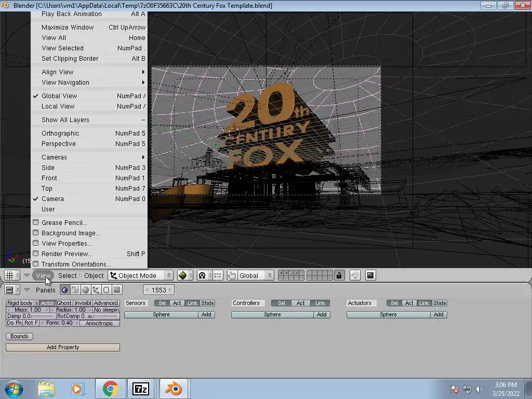
Task: Click the render this window icon
Action: tap(370, 275)
